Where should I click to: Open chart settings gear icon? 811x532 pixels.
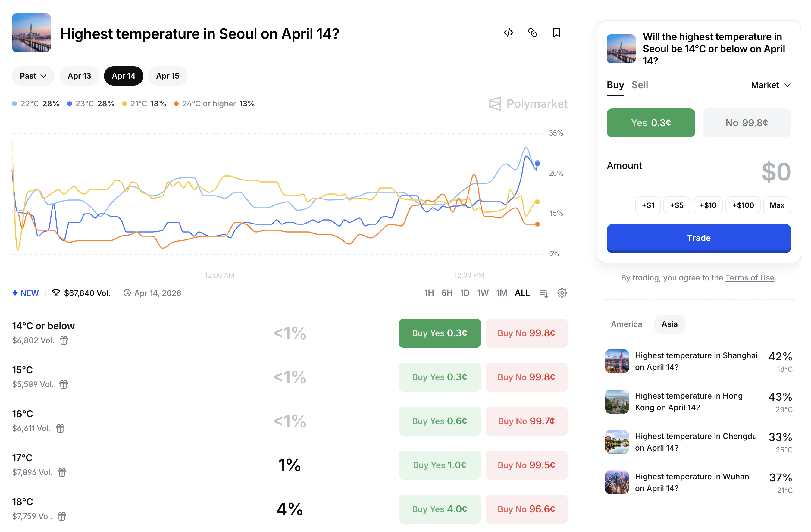(562, 293)
